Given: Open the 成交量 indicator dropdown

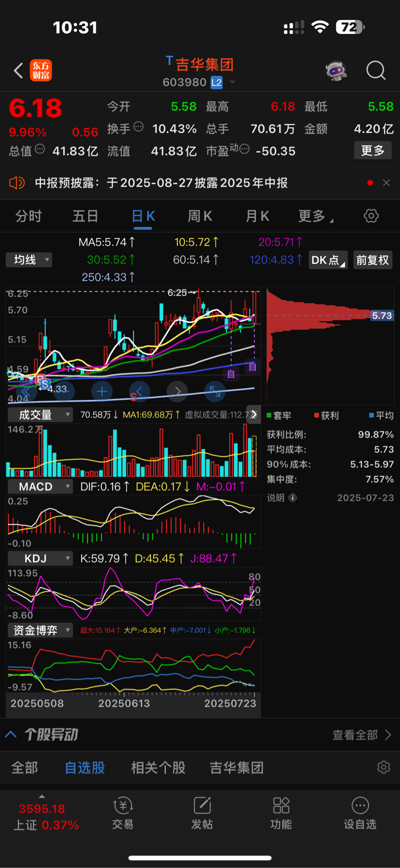Looking at the screenshot, I should (x=40, y=415).
